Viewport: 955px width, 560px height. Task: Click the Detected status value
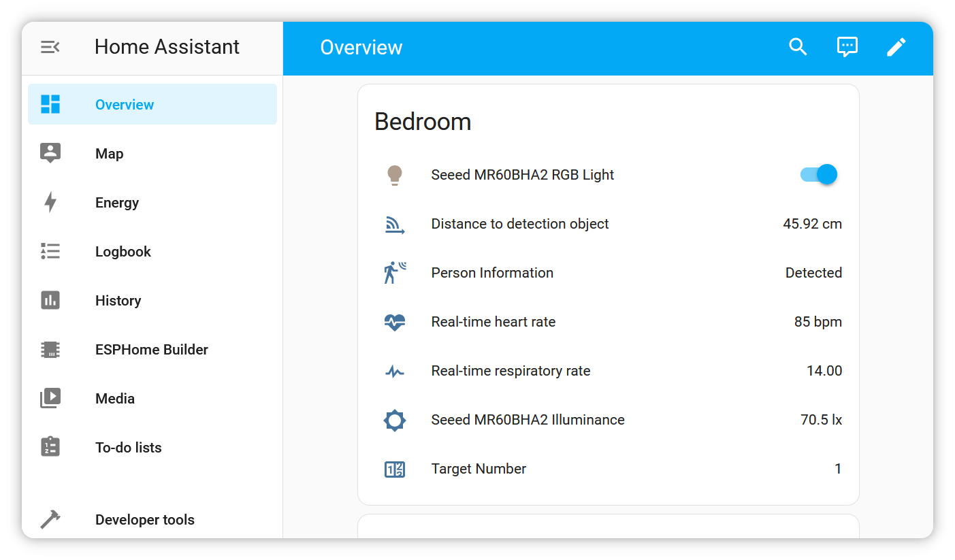tap(813, 273)
